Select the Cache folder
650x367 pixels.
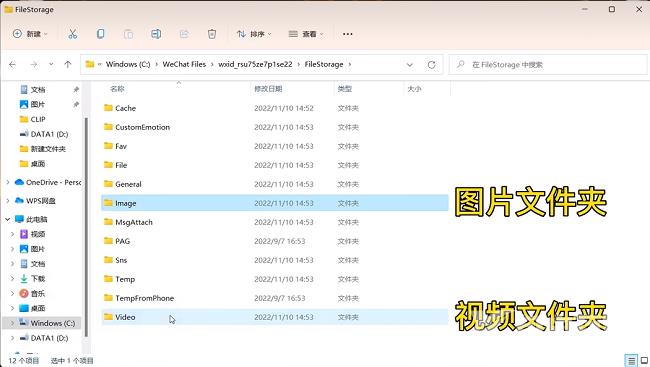tap(274, 108)
